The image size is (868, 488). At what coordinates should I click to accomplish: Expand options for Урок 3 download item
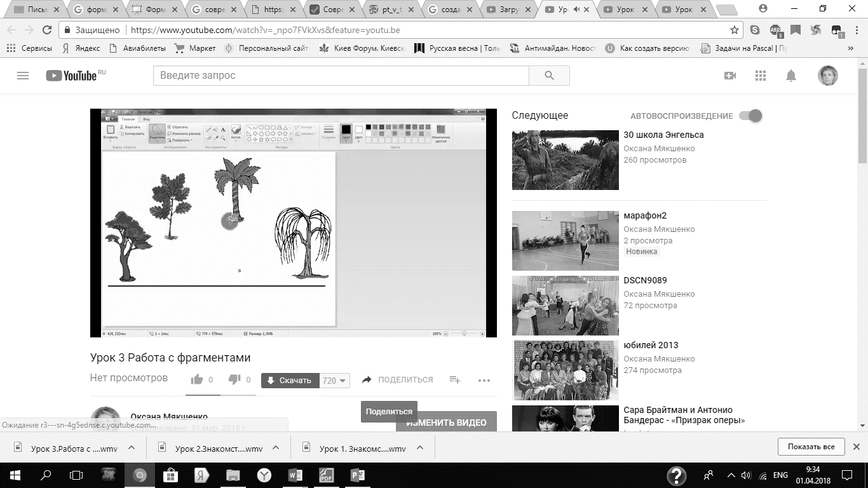(x=132, y=447)
